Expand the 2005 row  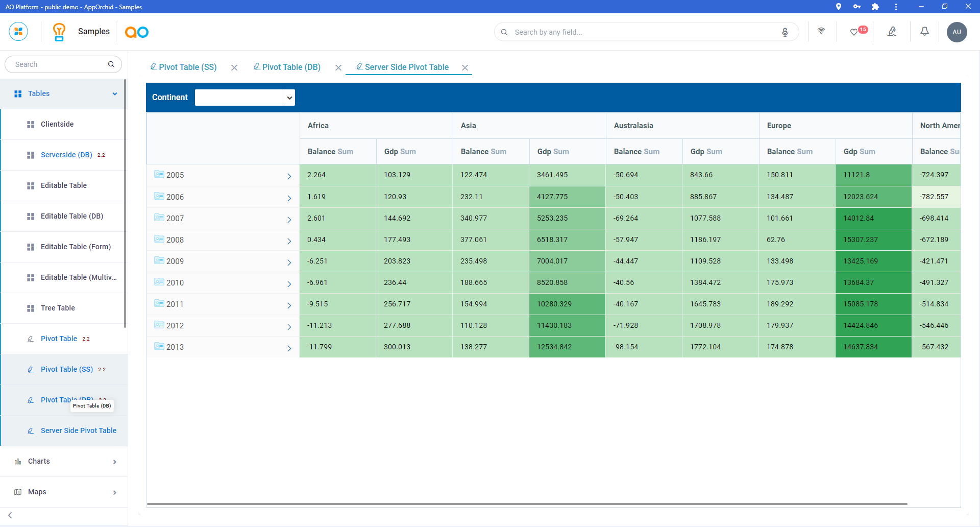pyautogui.click(x=289, y=176)
